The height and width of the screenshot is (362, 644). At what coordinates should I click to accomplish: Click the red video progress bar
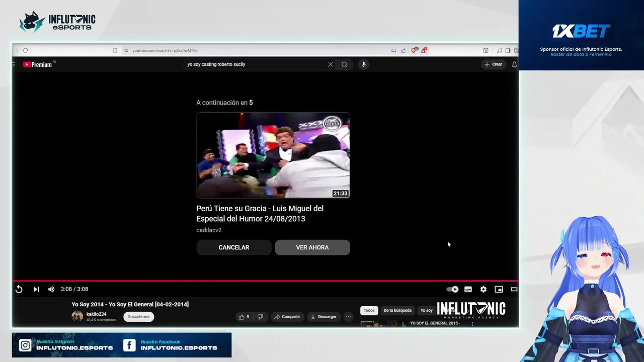(265, 281)
